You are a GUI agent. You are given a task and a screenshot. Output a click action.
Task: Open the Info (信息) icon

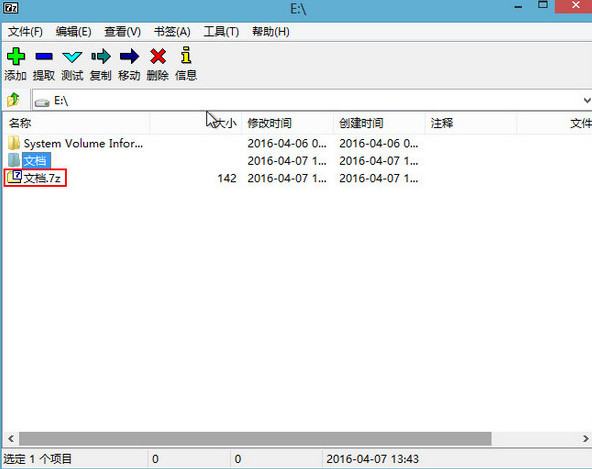click(x=186, y=55)
